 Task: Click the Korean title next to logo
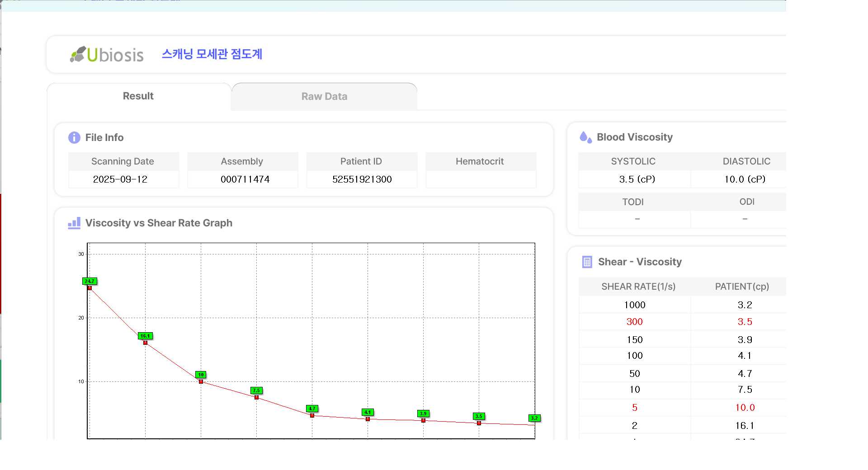pyautogui.click(x=212, y=54)
